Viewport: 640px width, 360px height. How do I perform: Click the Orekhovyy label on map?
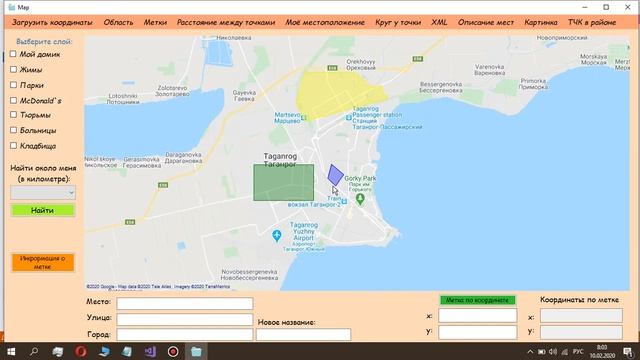361,65
